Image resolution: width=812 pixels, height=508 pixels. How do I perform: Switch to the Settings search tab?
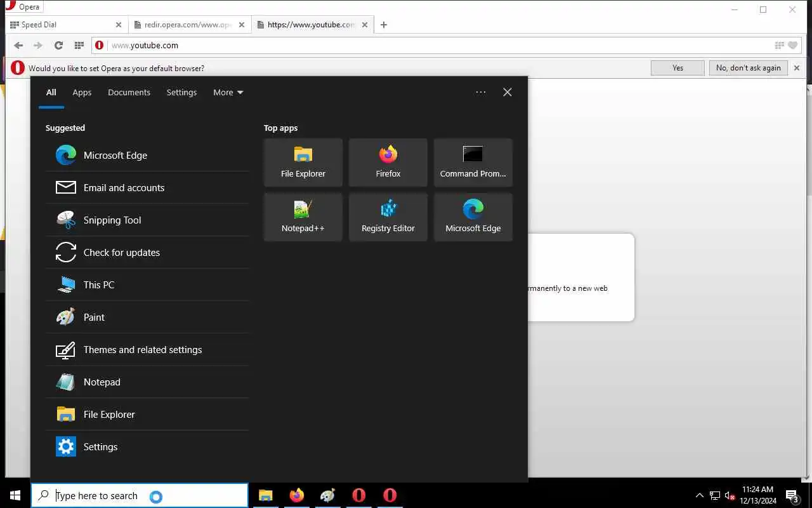tap(181, 92)
